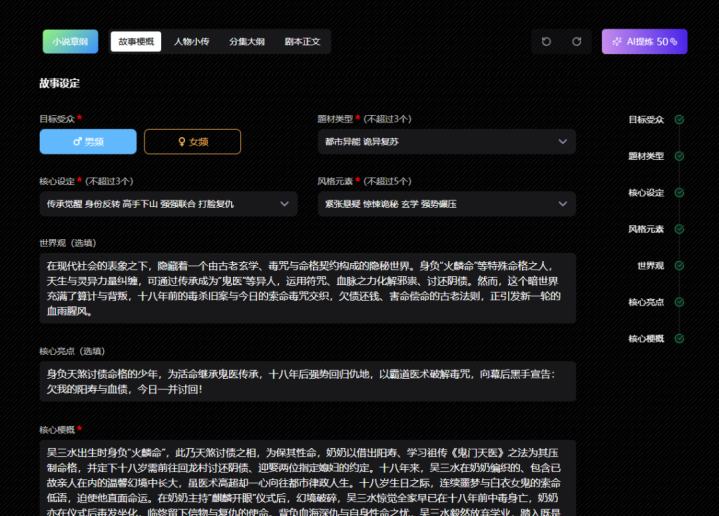Click the undo arrow icon
Image resolution: width=719 pixels, height=516 pixels.
tap(546, 42)
